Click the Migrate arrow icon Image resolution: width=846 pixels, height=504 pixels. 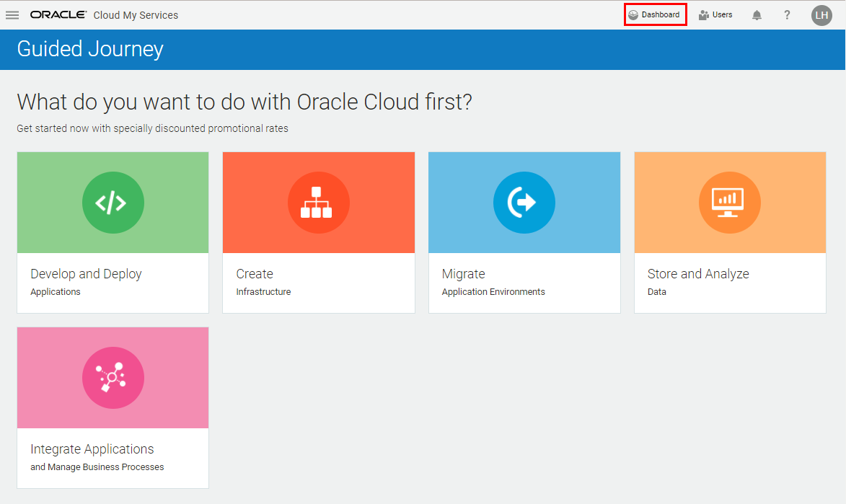click(x=524, y=203)
